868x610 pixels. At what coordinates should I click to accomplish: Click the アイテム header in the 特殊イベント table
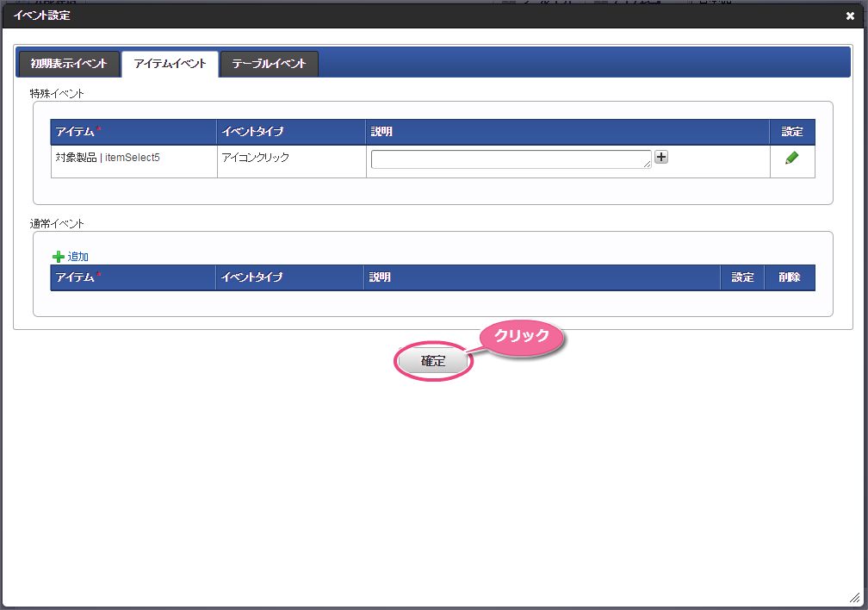133,132
